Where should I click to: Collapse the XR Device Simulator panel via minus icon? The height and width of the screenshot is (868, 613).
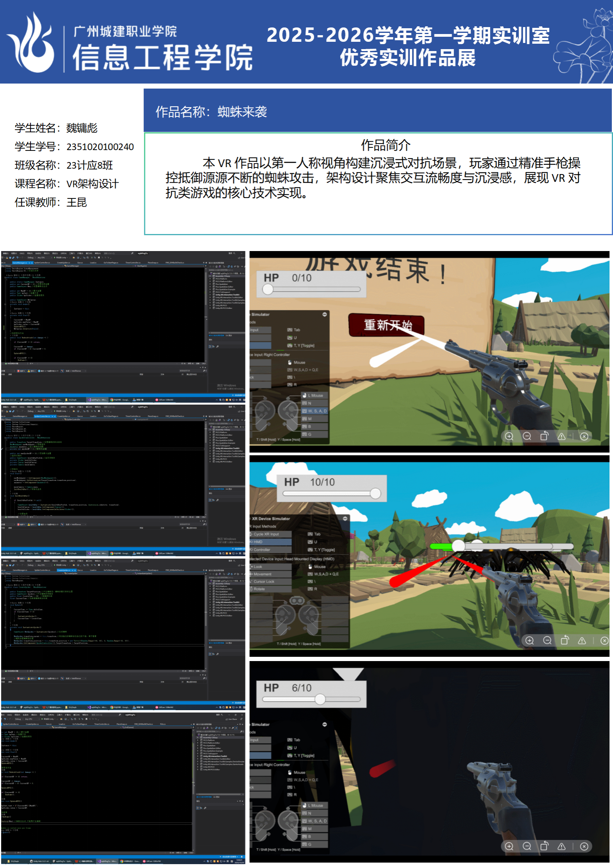pos(345,518)
